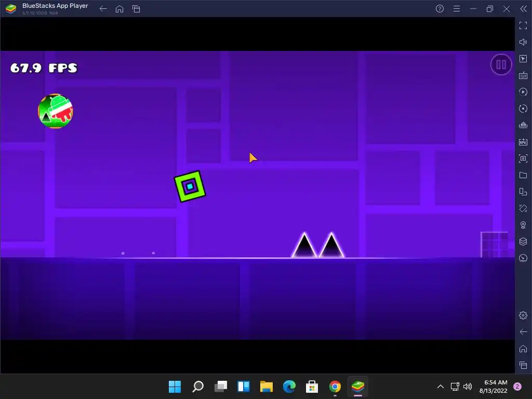The height and width of the screenshot is (399, 532).
Task: Launch Microsoft Edge from taskbar
Action: (x=289, y=387)
